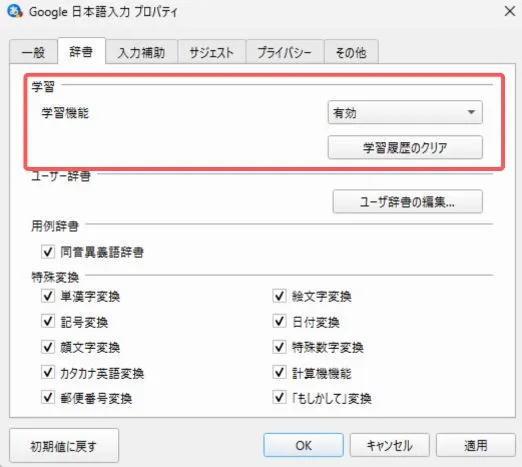Toggle 絵文字変換 checkbox
This screenshot has height=467, width=522.
[279, 296]
